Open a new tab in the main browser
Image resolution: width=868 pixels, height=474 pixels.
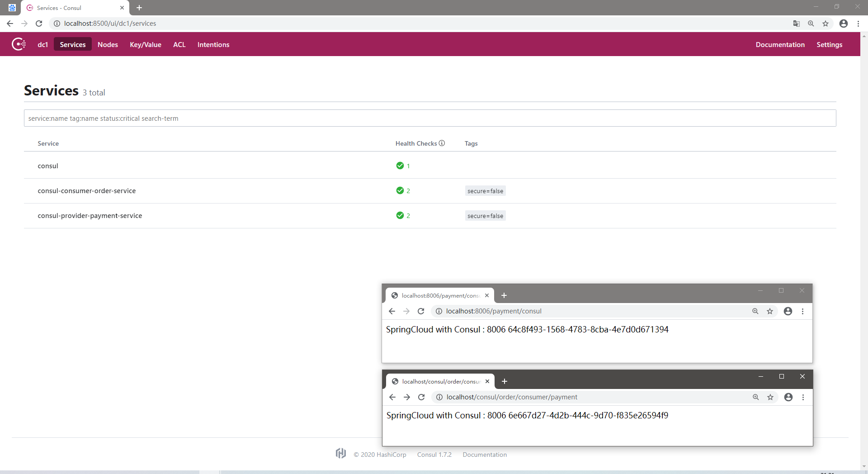tap(139, 8)
